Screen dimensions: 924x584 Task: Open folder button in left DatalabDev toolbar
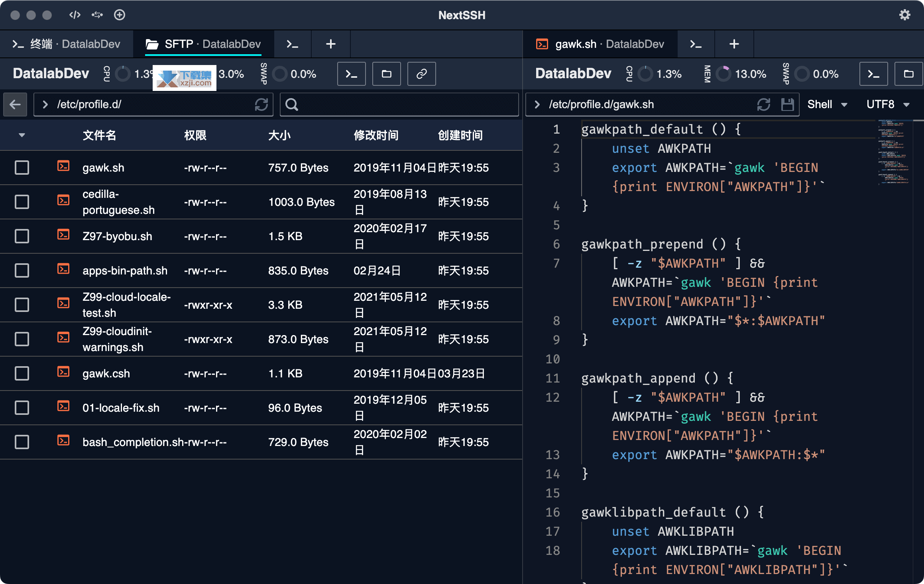[386, 74]
